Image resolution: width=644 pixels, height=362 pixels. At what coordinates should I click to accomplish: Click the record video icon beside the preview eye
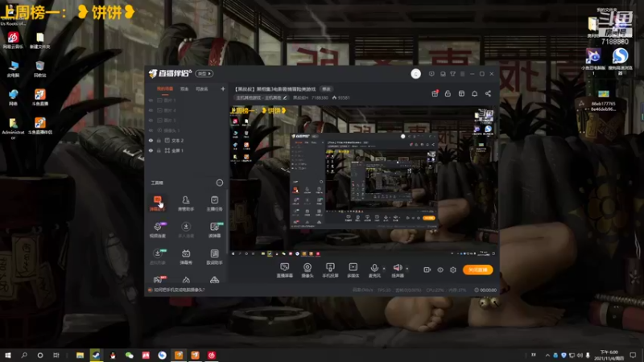pyautogui.click(x=427, y=269)
